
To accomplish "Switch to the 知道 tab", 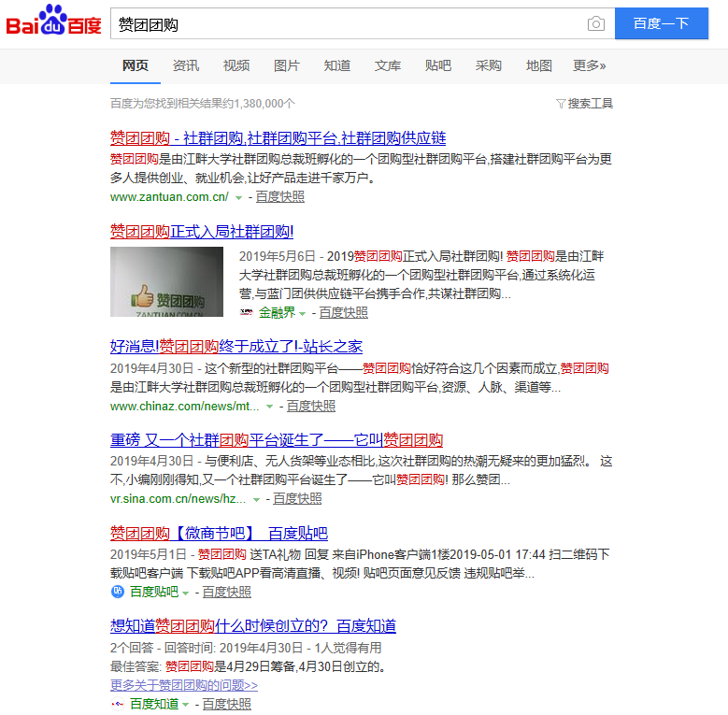I will [337, 66].
